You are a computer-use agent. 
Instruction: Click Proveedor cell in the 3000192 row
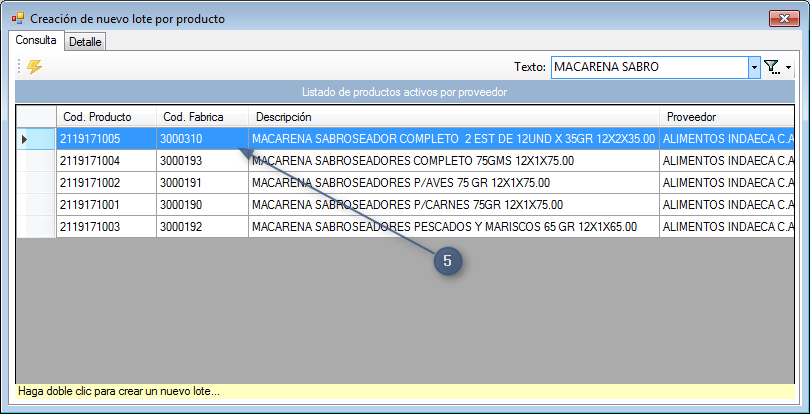[727, 226]
